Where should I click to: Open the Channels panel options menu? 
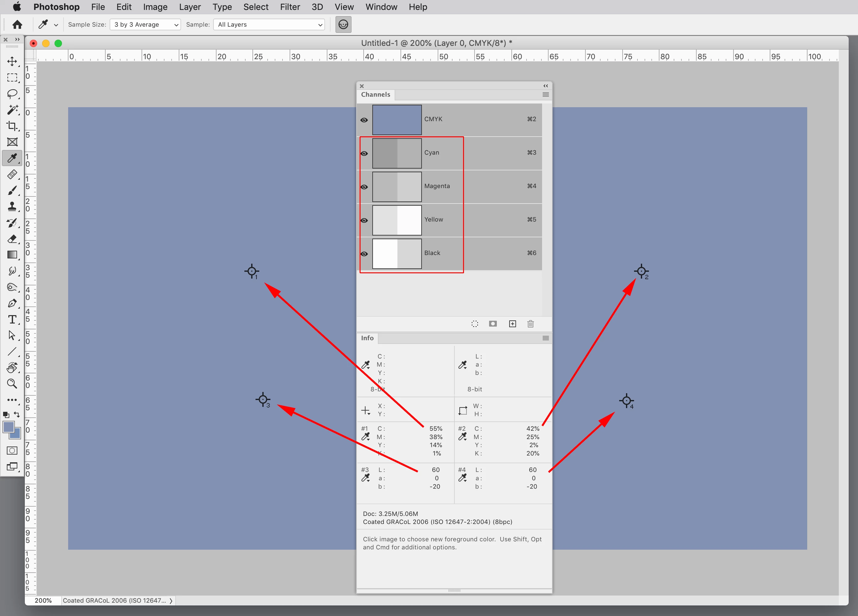545,95
